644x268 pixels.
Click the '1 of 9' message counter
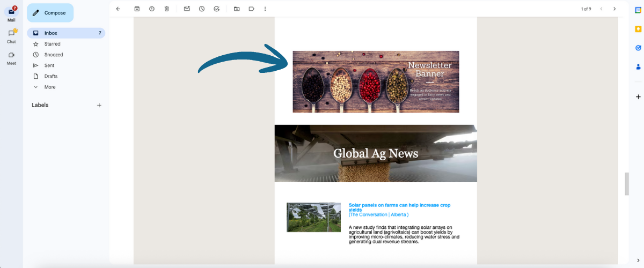[x=586, y=9]
